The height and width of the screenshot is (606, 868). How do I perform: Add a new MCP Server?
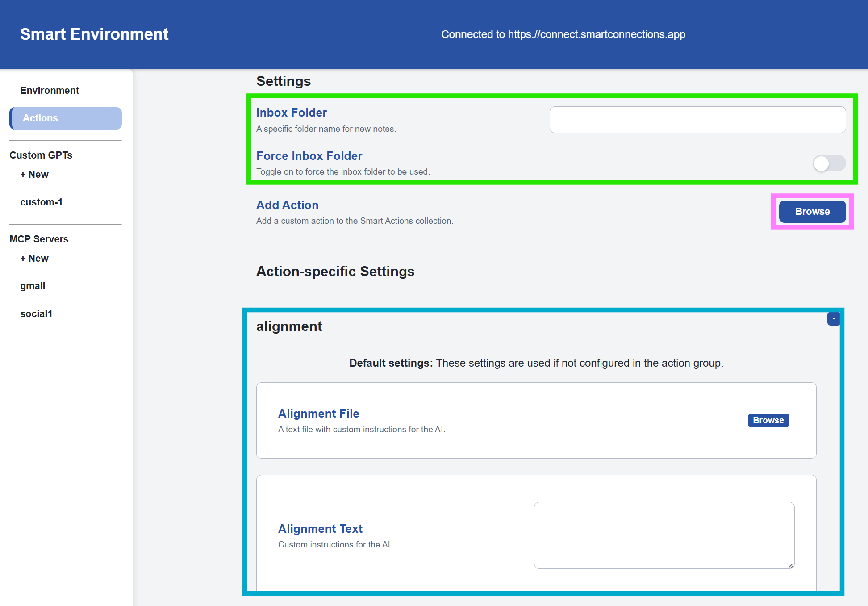tap(34, 258)
